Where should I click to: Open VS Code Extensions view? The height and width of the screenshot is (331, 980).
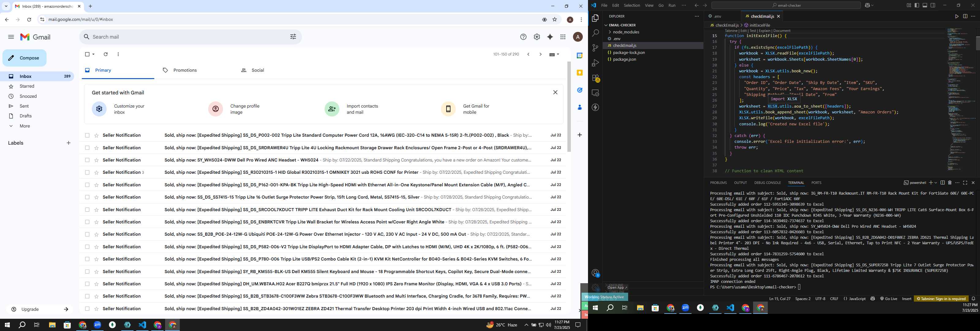click(x=595, y=78)
